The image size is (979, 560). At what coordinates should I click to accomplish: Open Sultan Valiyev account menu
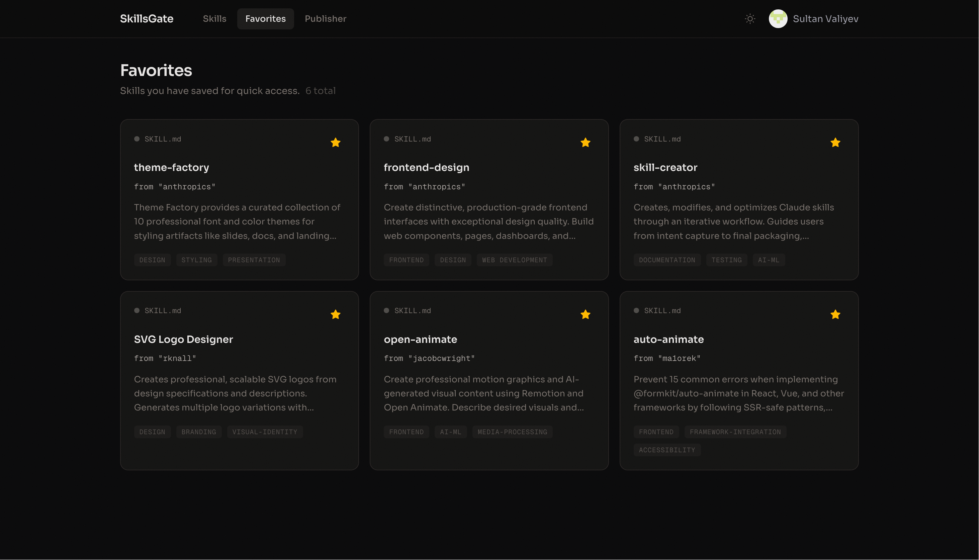pos(825,19)
